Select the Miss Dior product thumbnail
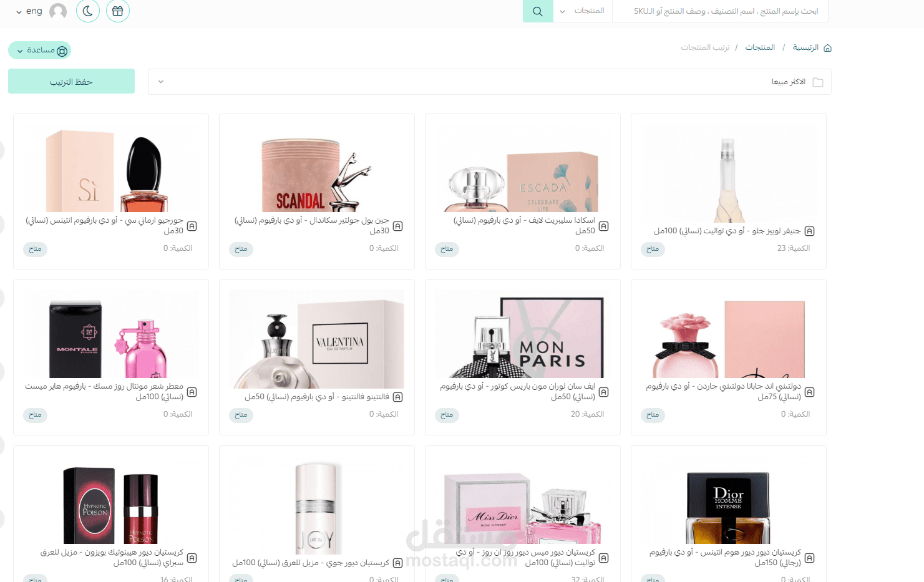This screenshot has height=582, width=924. (x=523, y=500)
